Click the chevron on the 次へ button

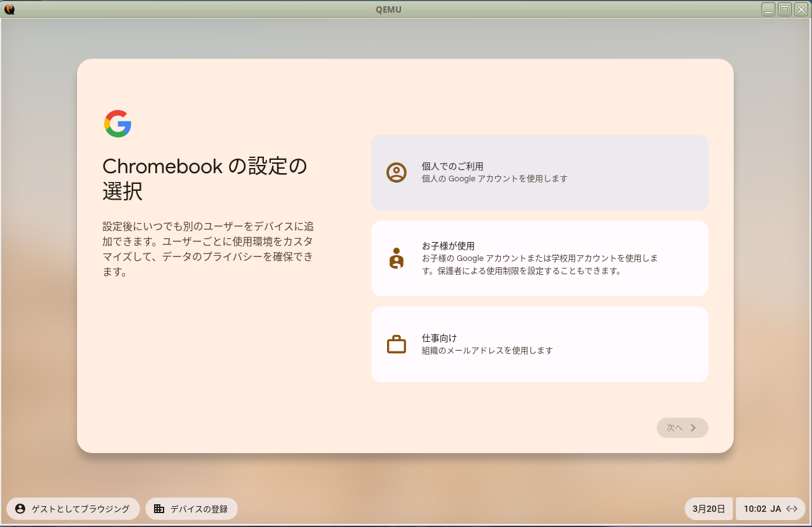coord(692,428)
